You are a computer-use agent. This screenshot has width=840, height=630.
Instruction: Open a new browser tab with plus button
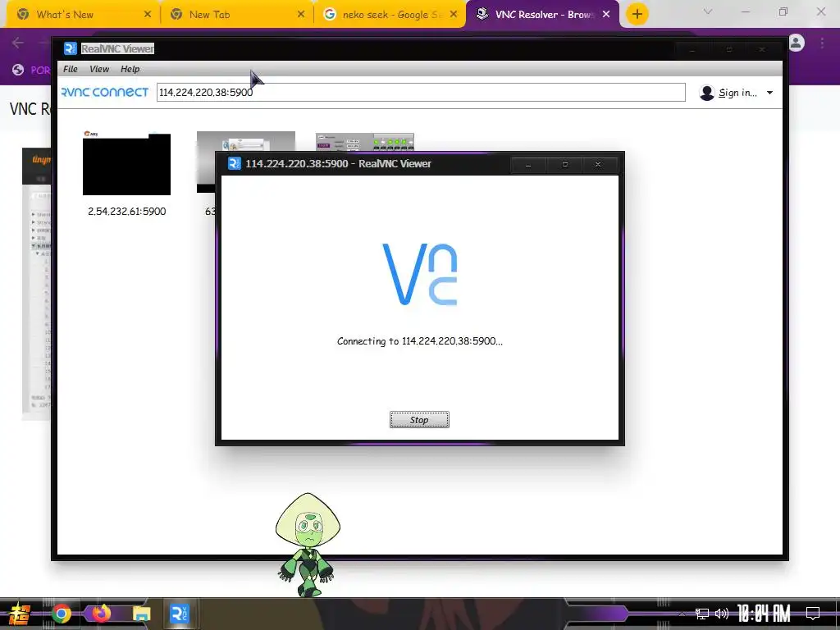[637, 15]
